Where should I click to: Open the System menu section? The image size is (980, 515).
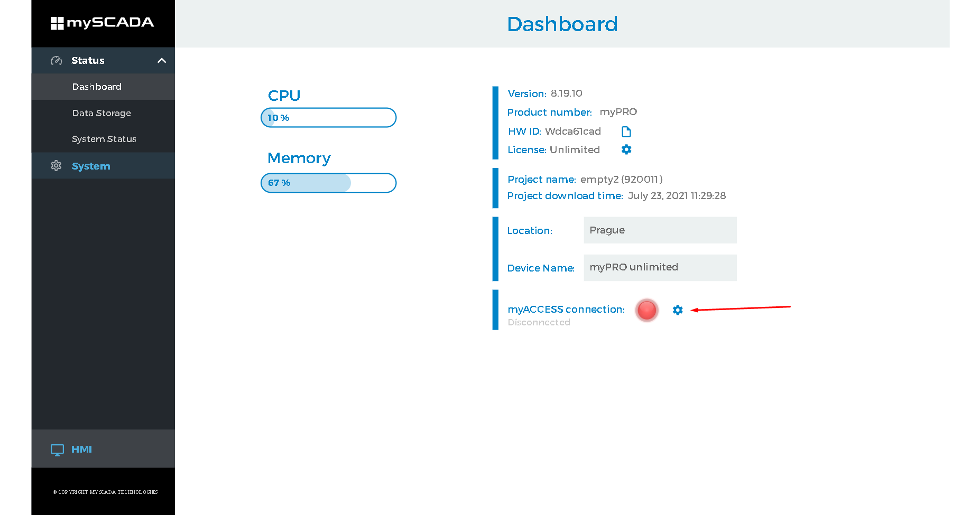103,166
